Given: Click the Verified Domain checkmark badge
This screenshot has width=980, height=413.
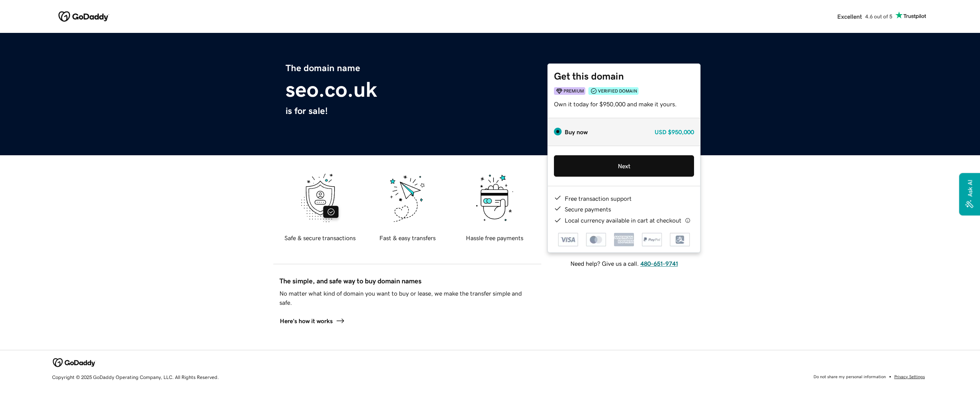Looking at the screenshot, I should (613, 91).
